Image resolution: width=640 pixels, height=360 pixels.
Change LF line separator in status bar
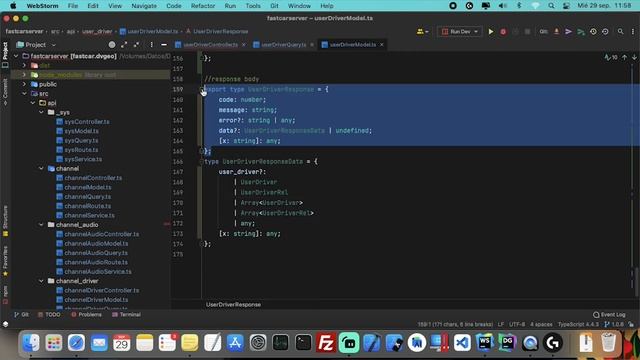point(500,324)
